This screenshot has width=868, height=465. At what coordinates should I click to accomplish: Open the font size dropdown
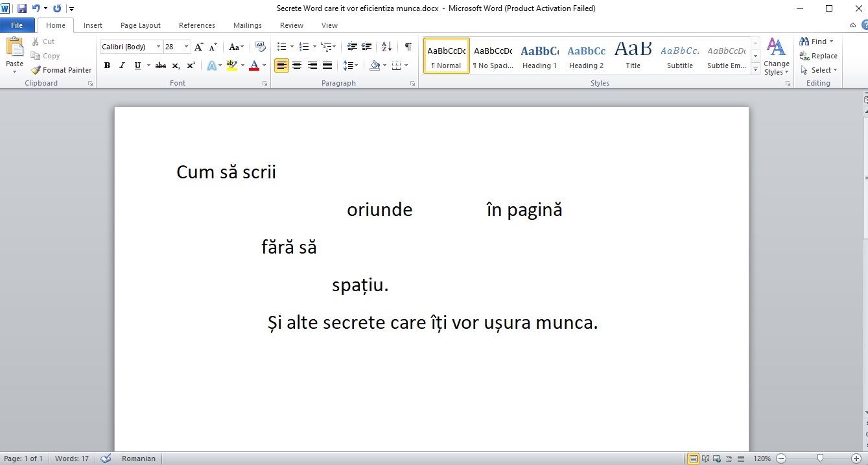coord(187,47)
